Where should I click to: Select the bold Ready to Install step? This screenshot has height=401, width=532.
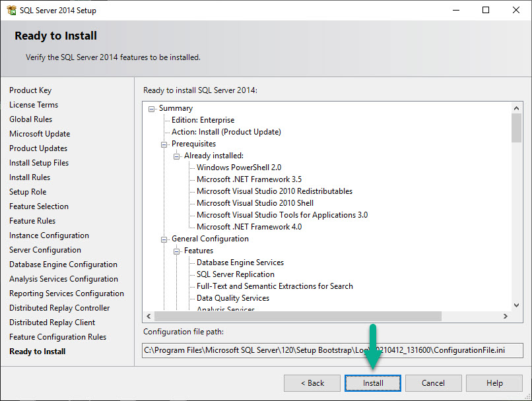point(38,352)
